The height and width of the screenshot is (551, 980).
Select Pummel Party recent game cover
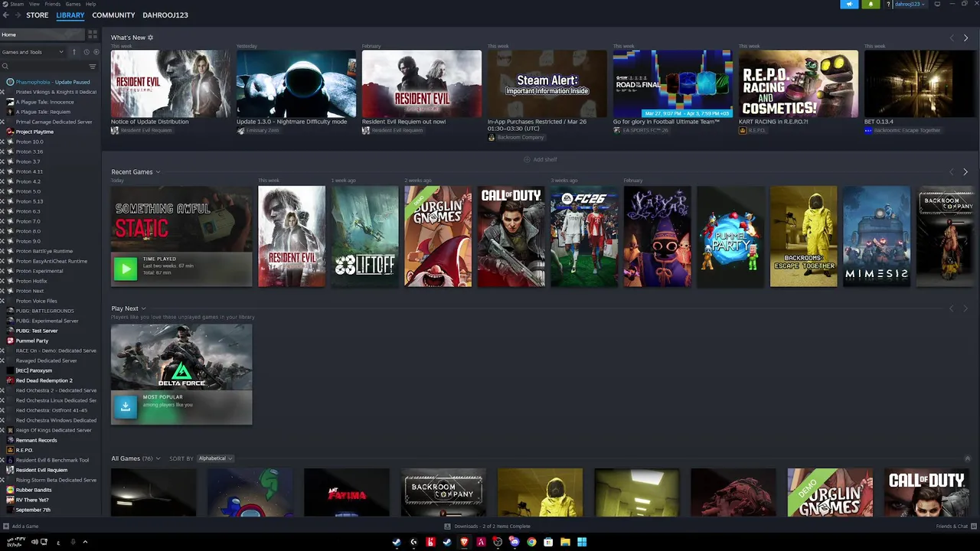pos(730,236)
